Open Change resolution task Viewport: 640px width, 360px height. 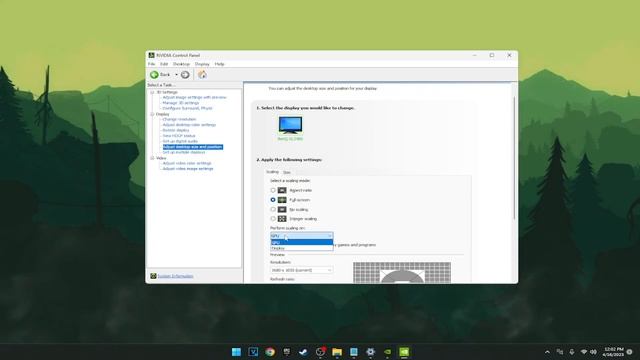pyautogui.click(x=179, y=119)
